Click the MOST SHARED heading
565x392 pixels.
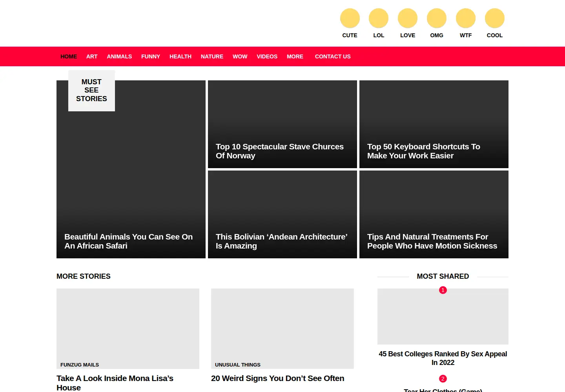pos(443,276)
